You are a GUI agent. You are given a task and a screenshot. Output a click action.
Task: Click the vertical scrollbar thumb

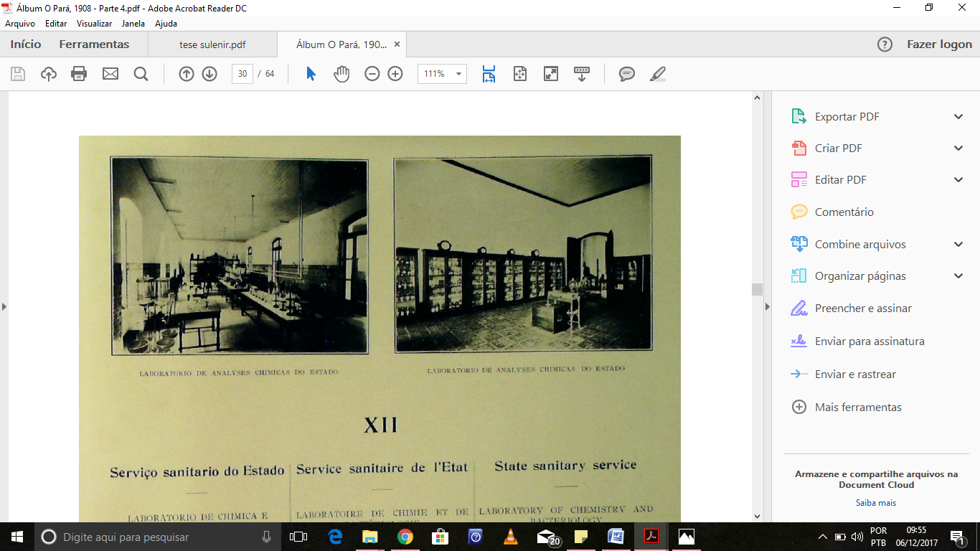pos(757,289)
